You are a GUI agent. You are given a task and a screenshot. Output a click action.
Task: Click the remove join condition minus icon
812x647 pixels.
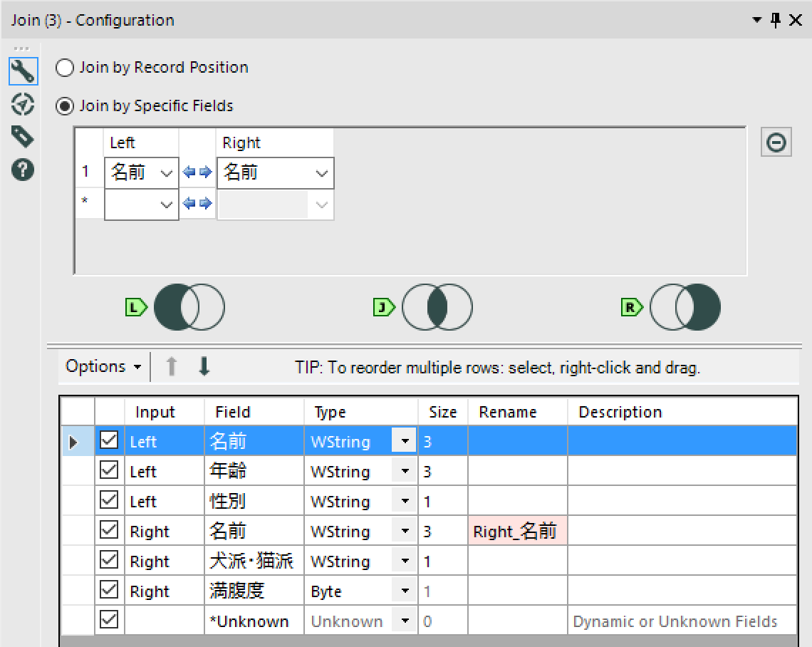pos(776,142)
